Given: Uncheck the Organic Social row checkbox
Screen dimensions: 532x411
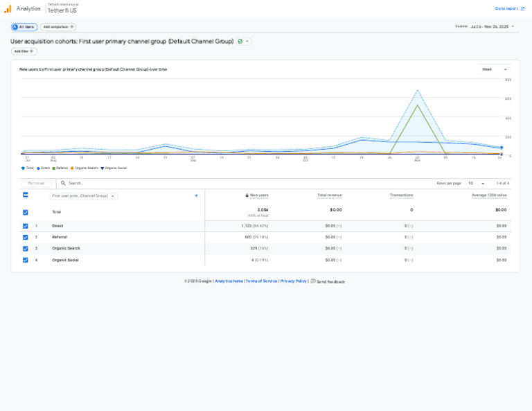Looking at the screenshot, I should click(26, 260).
